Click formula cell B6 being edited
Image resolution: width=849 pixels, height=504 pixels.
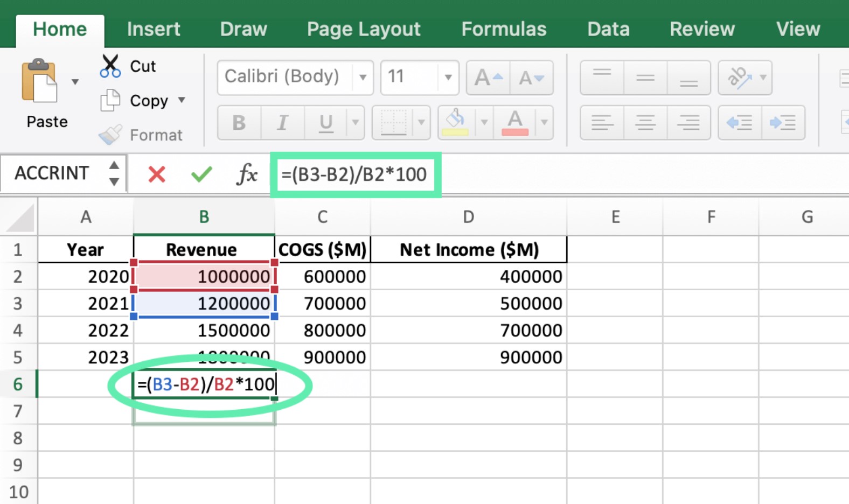pyautogui.click(x=204, y=384)
